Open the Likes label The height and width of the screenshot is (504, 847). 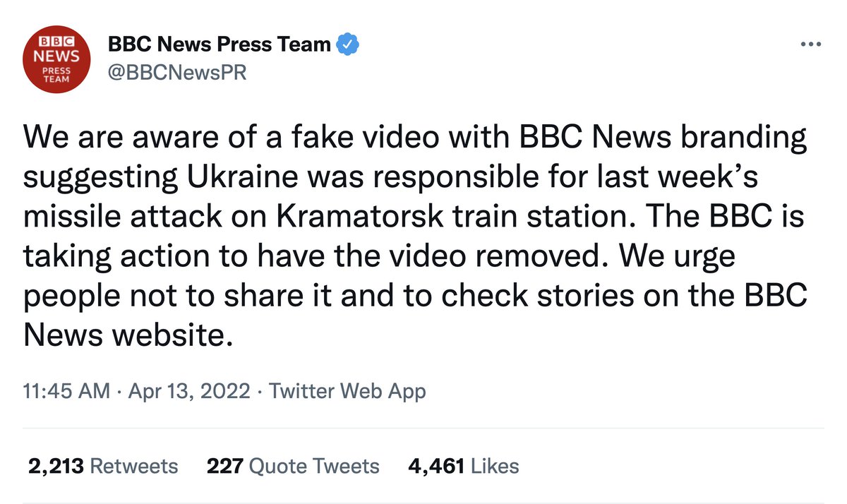[x=495, y=467]
